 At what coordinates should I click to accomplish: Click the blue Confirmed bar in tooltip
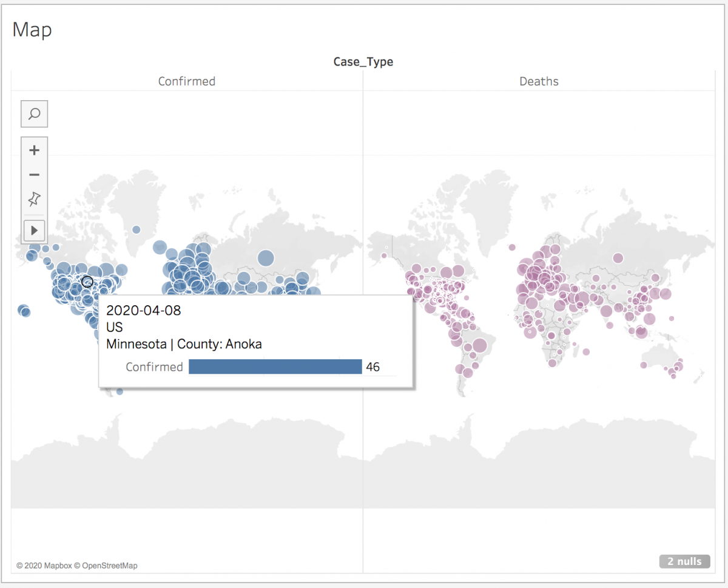pos(275,367)
